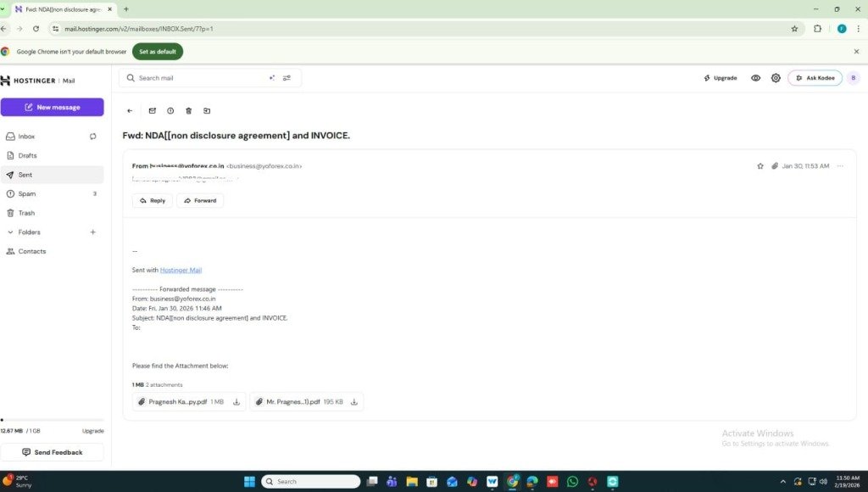Refresh the Inbox with the sync icon

point(92,136)
